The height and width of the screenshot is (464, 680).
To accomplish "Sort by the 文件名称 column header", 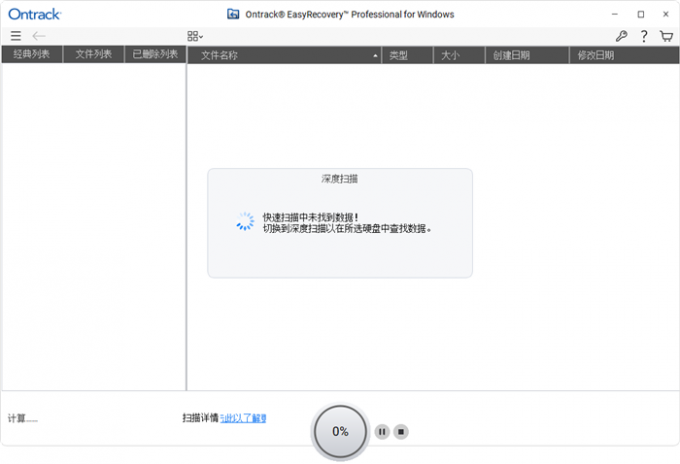I will coord(284,55).
